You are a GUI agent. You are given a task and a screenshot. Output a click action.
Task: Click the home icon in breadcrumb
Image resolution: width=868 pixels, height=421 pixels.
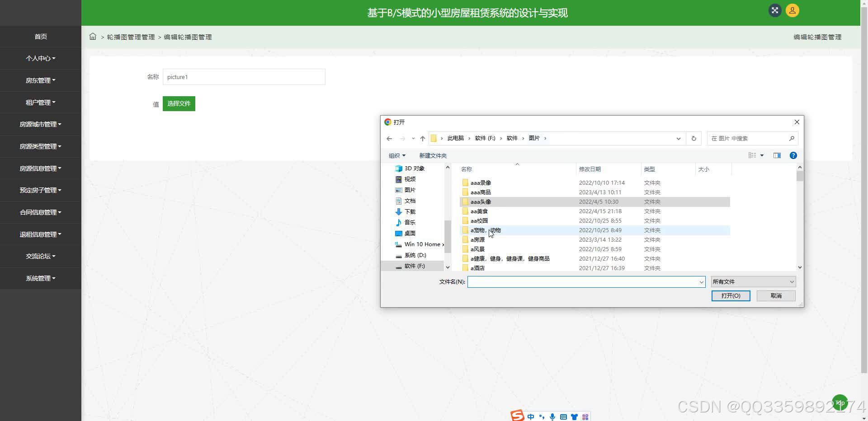coord(93,37)
